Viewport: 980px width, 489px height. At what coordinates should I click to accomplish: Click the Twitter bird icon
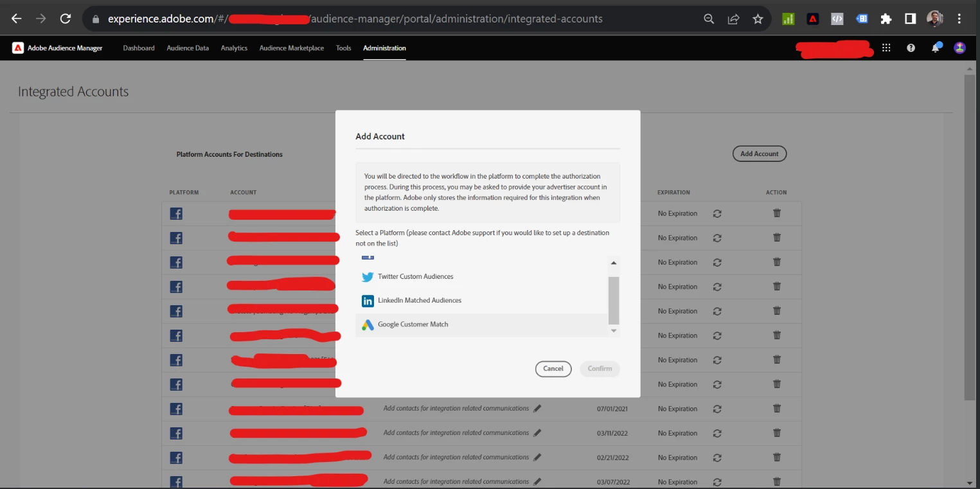(x=368, y=277)
